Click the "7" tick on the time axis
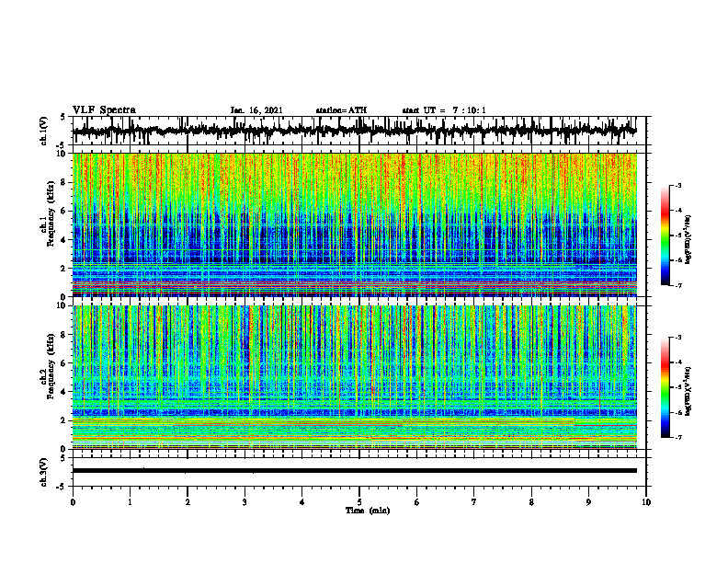 tap(474, 502)
